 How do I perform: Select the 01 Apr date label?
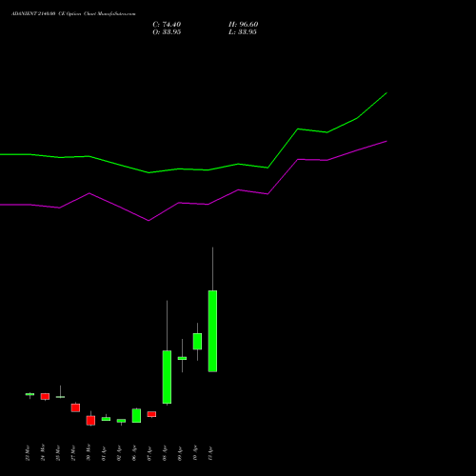(x=104, y=453)
